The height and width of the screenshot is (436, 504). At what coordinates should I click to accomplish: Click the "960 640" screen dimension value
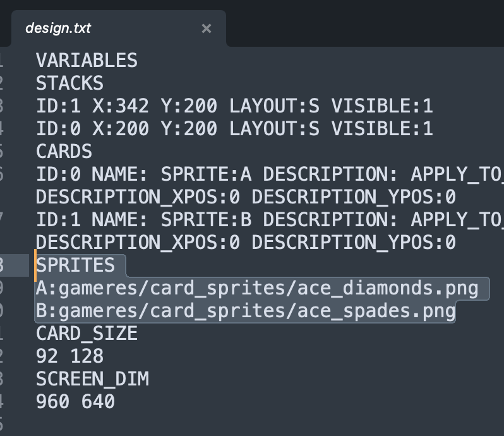[x=75, y=401]
